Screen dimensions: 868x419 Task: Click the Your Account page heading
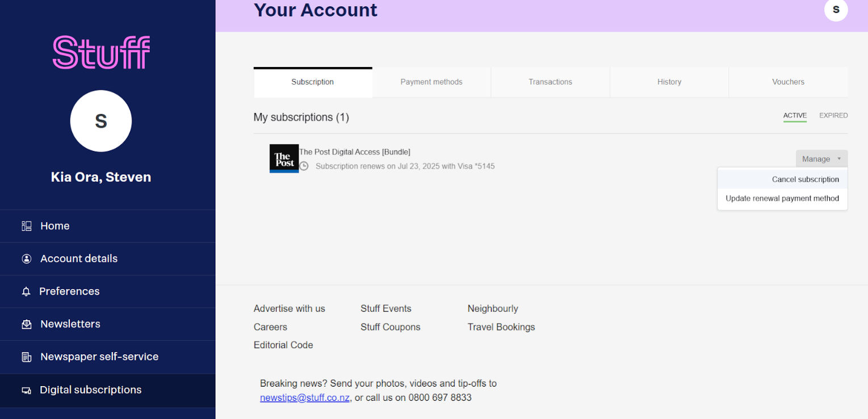click(x=316, y=10)
